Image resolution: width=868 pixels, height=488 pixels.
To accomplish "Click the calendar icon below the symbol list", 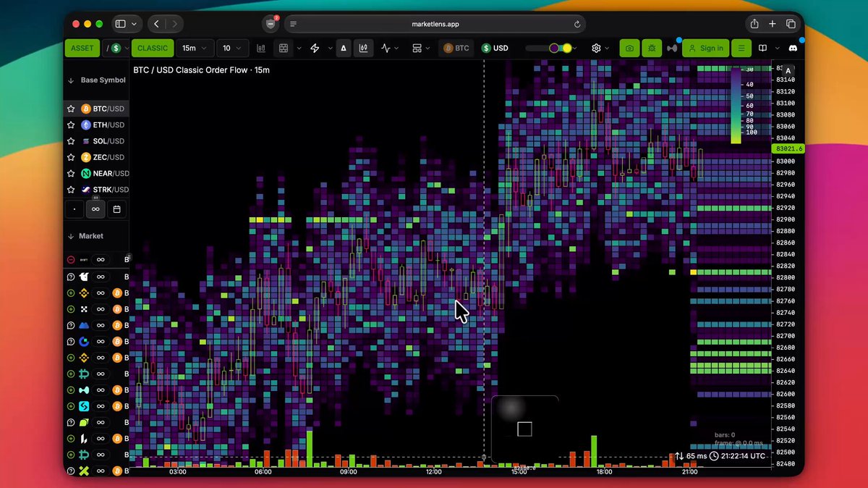I will point(116,209).
